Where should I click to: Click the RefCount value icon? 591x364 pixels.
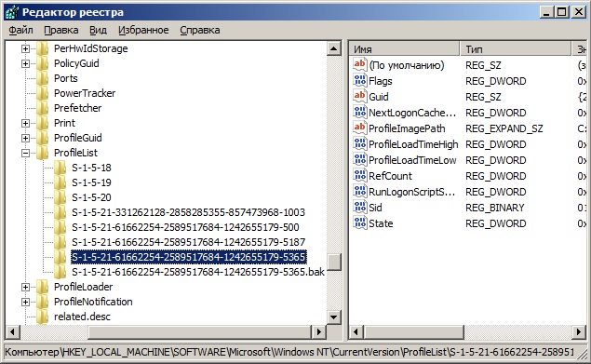coord(360,176)
